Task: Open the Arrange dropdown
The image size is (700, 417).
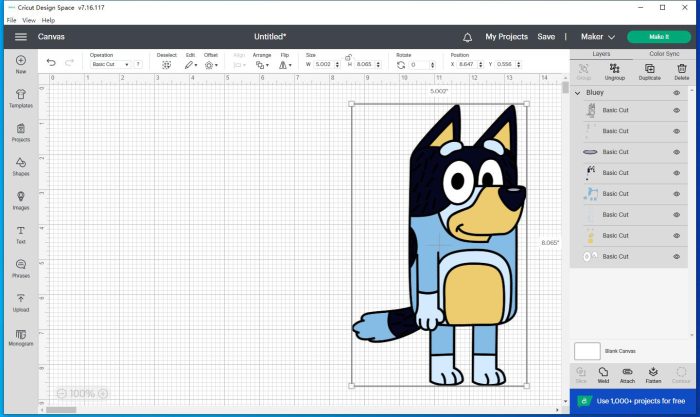Action: (x=262, y=65)
